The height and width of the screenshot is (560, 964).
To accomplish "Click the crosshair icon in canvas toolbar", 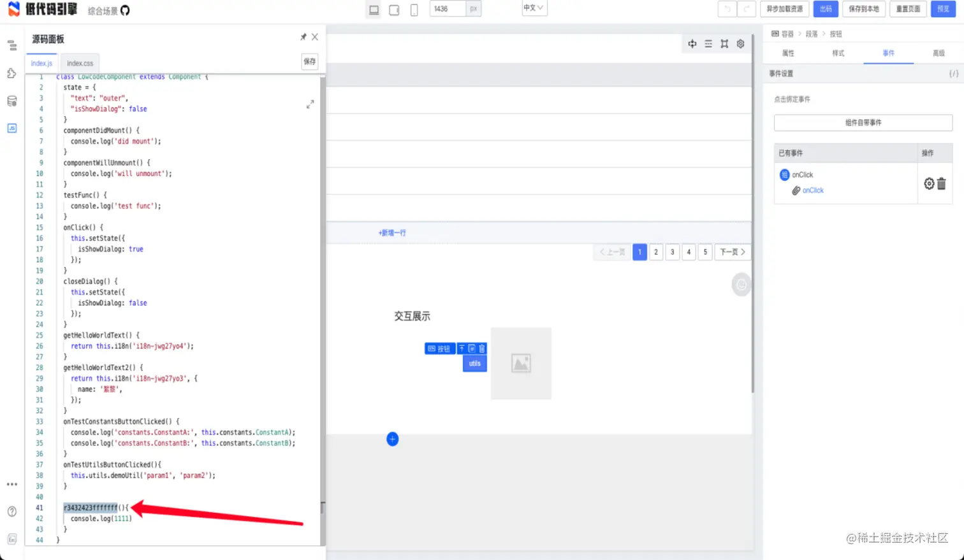I will click(692, 44).
